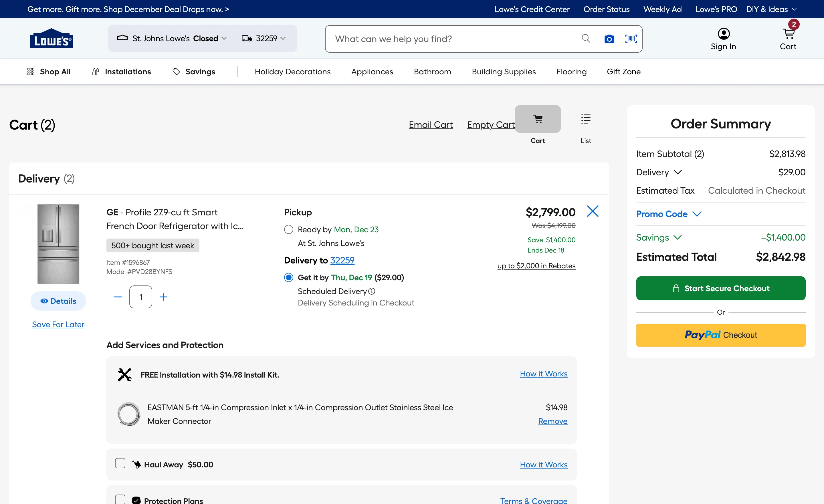Open barcode scanner search
824x504 pixels.
(631, 39)
